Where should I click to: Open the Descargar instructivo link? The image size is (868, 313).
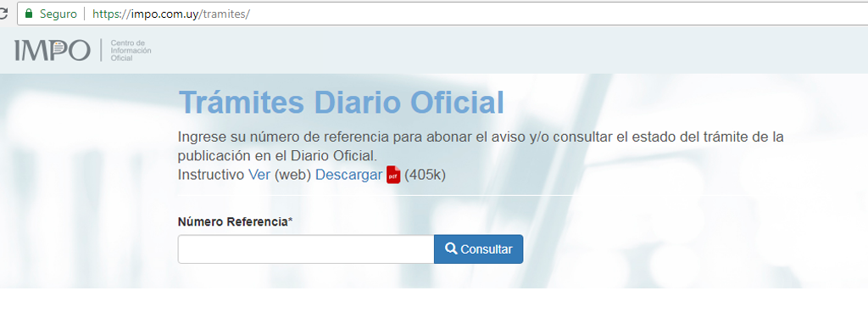coord(348,175)
